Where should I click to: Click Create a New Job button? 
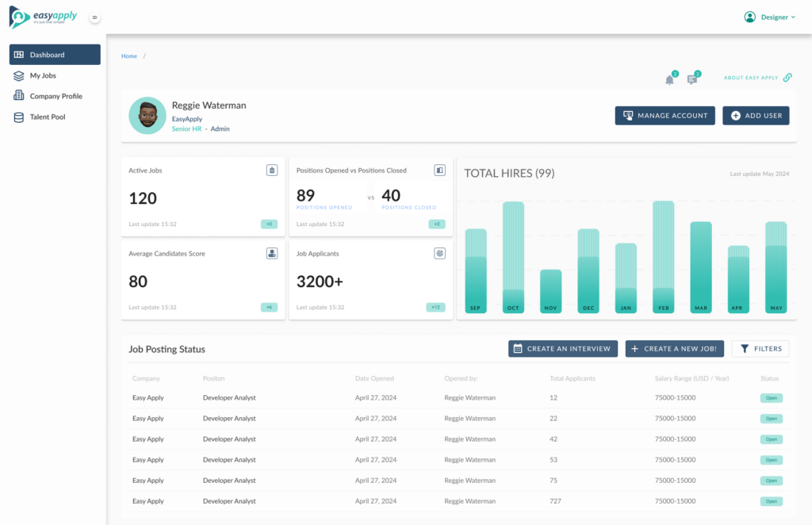click(x=675, y=349)
